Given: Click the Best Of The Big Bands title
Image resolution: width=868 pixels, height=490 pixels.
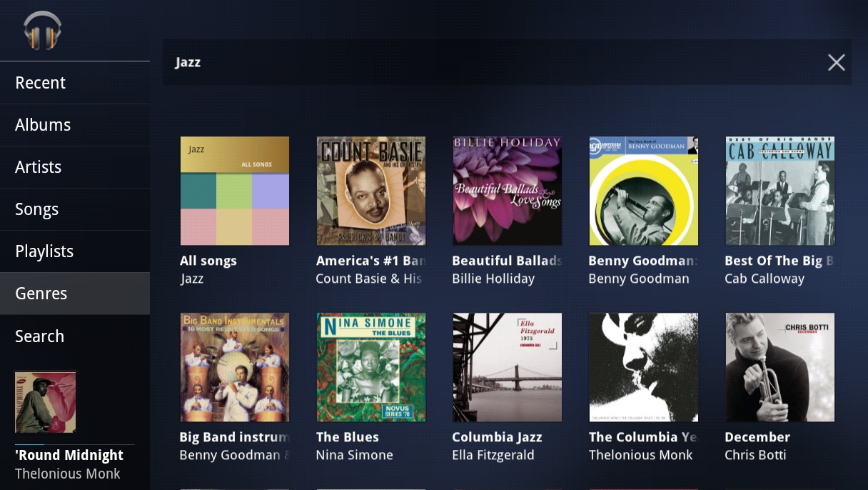Looking at the screenshot, I should [x=779, y=261].
